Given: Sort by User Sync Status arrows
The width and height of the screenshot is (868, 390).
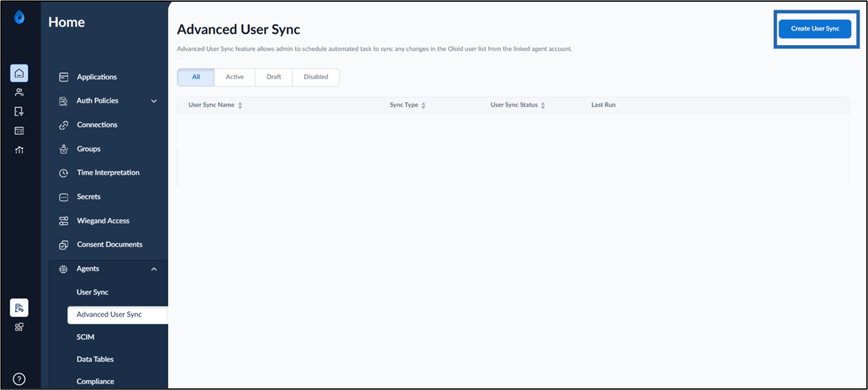Looking at the screenshot, I should pyautogui.click(x=543, y=105).
